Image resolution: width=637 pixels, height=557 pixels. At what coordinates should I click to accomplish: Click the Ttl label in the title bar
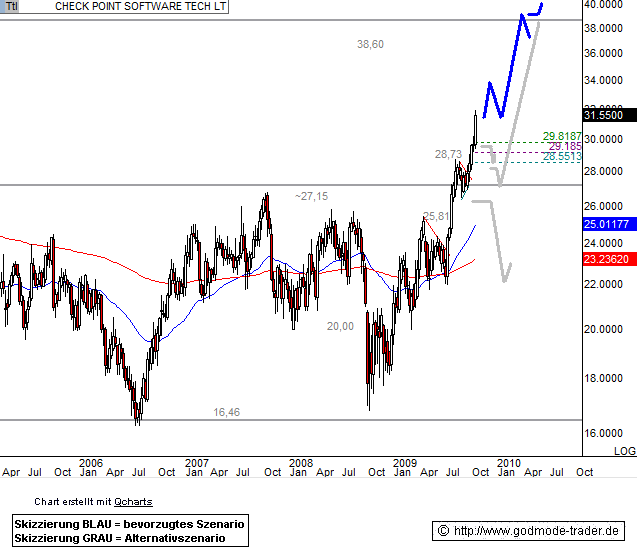[x=12, y=6]
